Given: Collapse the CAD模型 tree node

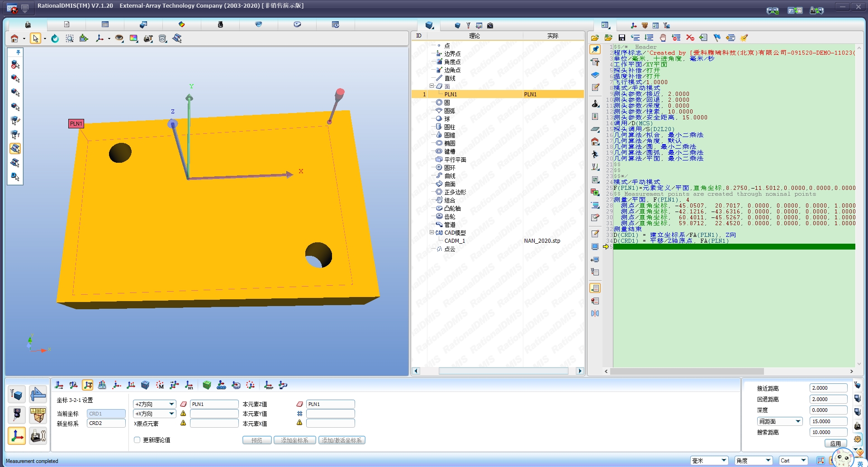Looking at the screenshot, I should coord(432,232).
